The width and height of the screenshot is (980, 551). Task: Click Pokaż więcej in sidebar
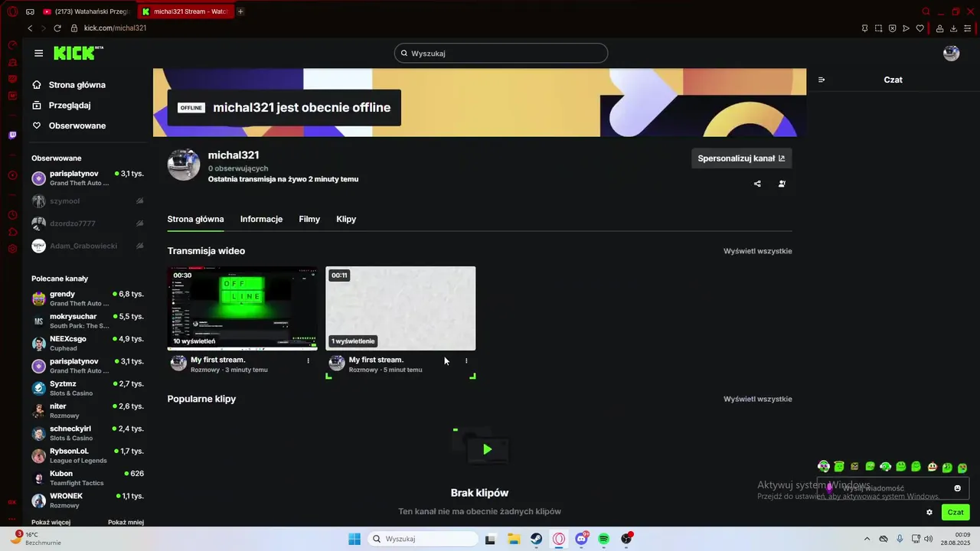pyautogui.click(x=51, y=522)
